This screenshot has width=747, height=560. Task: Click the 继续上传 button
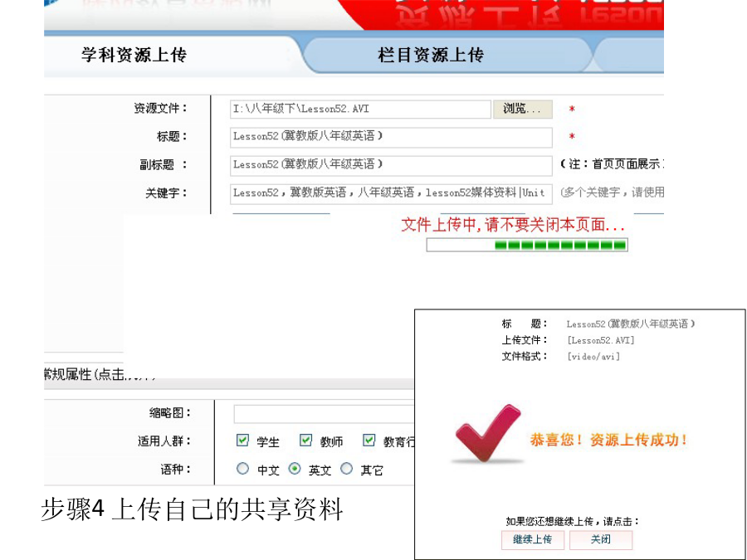(x=533, y=539)
